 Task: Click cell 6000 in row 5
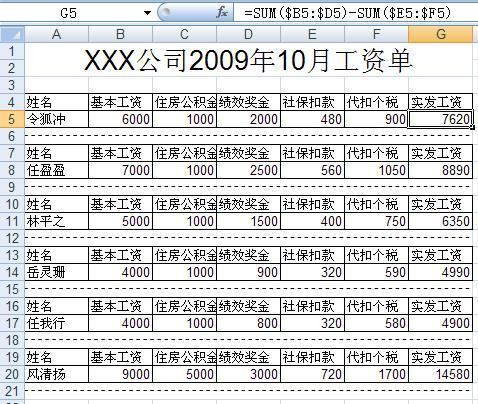pyautogui.click(x=120, y=119)
